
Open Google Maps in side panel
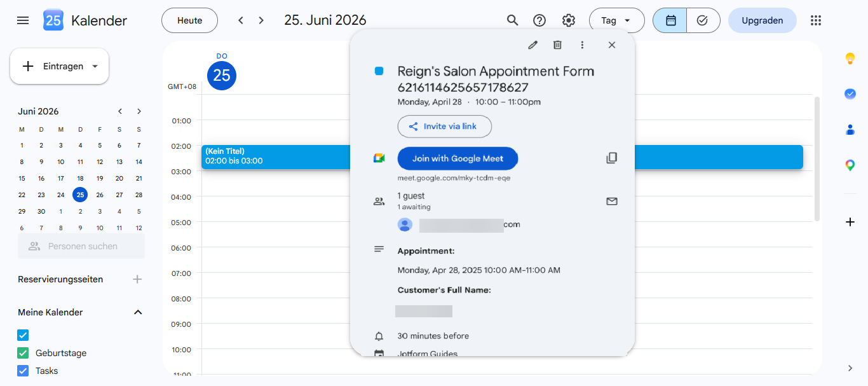pos(850,165)
